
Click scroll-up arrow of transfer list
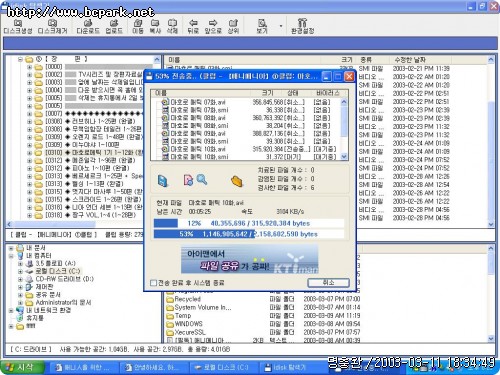(x=344, y=101)
